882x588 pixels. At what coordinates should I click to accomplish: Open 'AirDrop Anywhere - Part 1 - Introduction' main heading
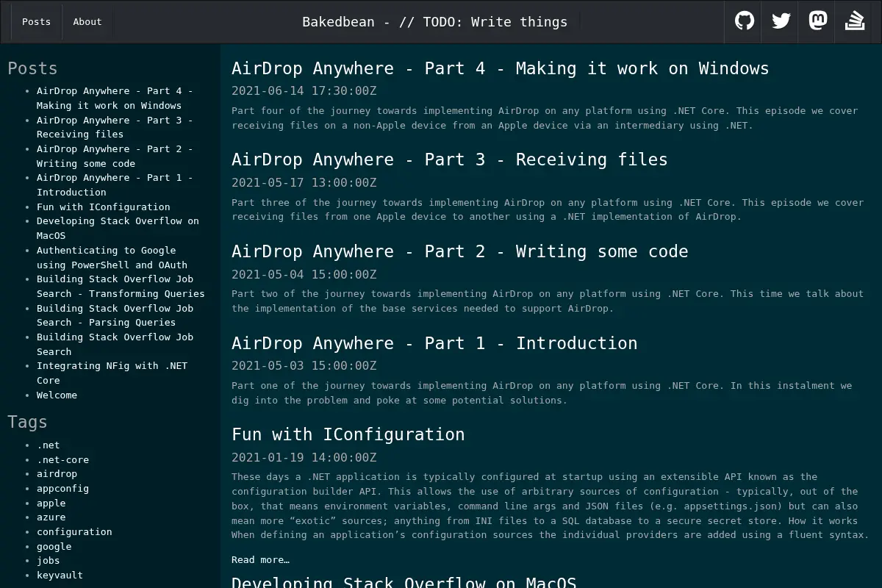click(434, 343)
